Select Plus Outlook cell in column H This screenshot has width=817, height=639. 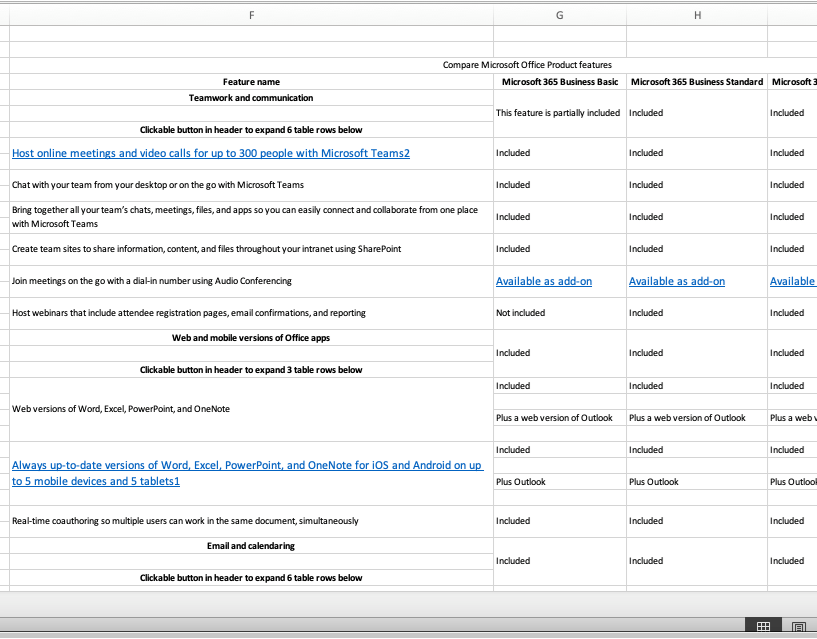[697, 482]
